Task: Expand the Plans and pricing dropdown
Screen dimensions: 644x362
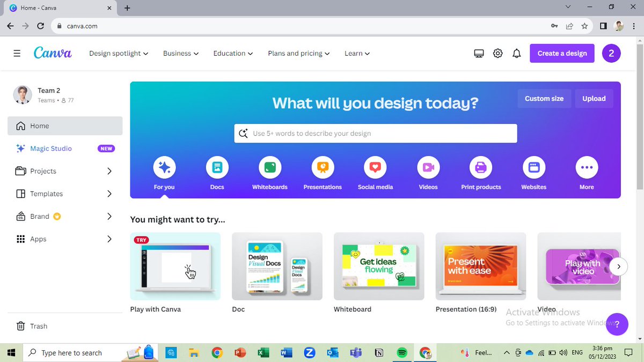Action: 299,53
